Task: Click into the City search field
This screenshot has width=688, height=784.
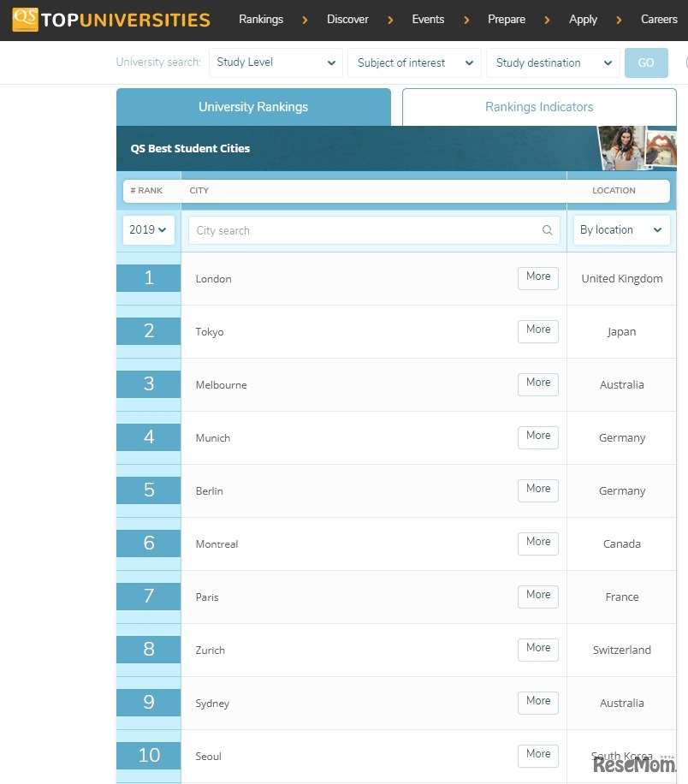Action: click(x=374, y=230)
